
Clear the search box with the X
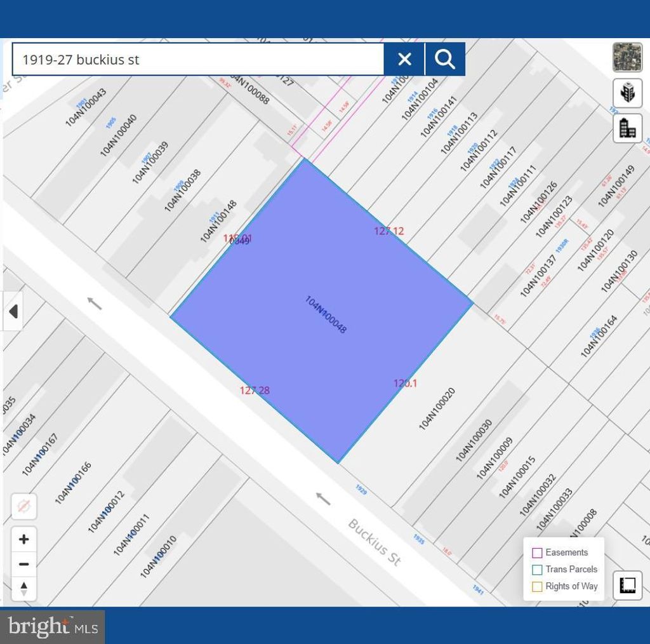click(404, 60)
